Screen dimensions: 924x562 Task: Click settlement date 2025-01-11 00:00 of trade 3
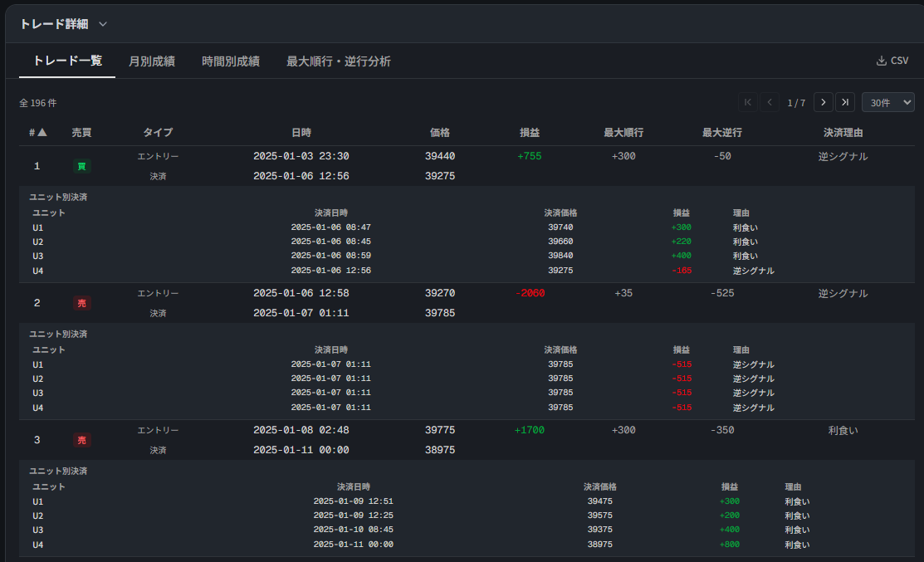(301, 450)
